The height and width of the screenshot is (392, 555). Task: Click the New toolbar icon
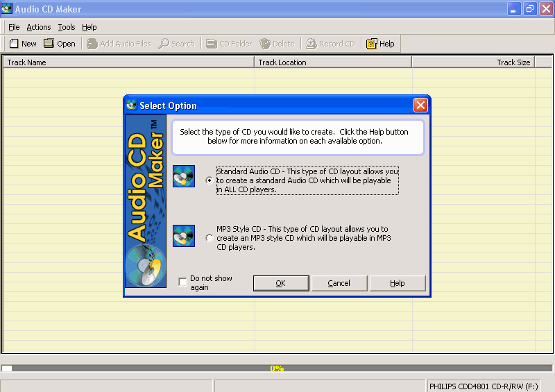tap(14, 44)
